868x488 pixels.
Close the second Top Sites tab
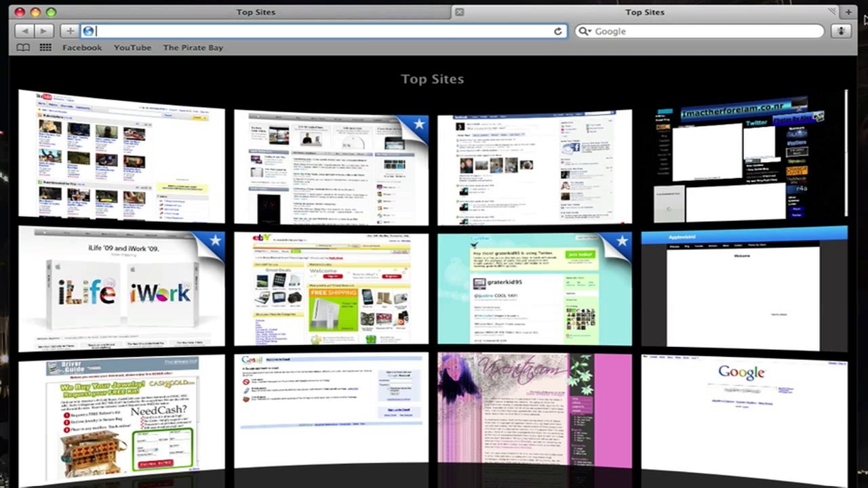click(x=459, y=12)
